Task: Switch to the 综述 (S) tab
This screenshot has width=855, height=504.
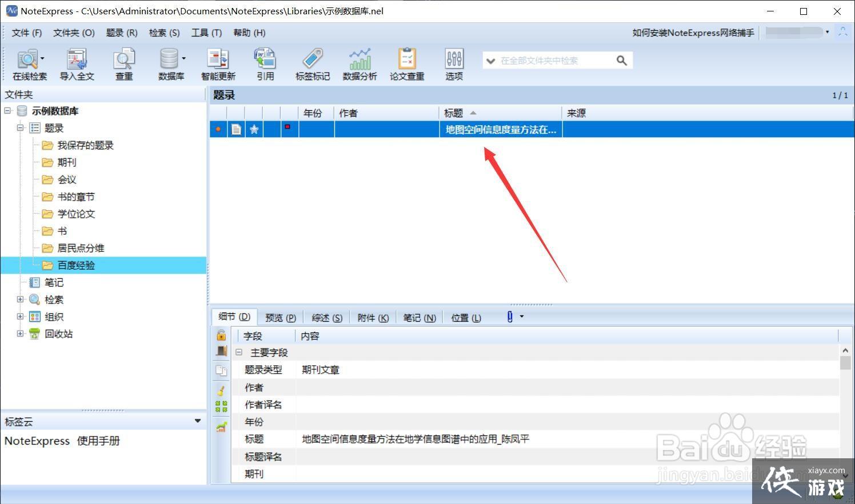Action: (327, 318)
